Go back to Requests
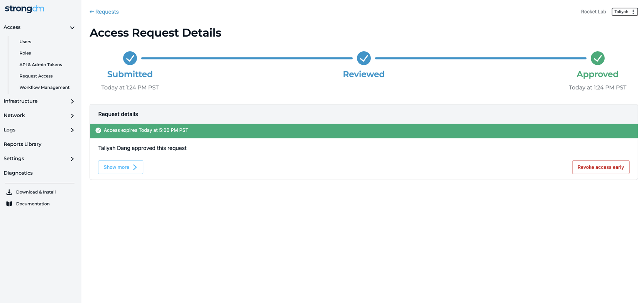 click(104, 12)
